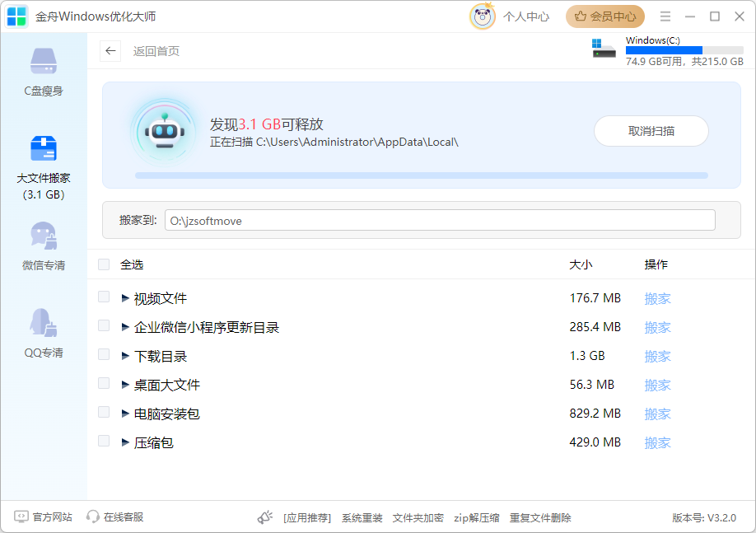Screen dimensions: 756x533
Task: Click the back arrow icon
Action: (x=110, y=51)
